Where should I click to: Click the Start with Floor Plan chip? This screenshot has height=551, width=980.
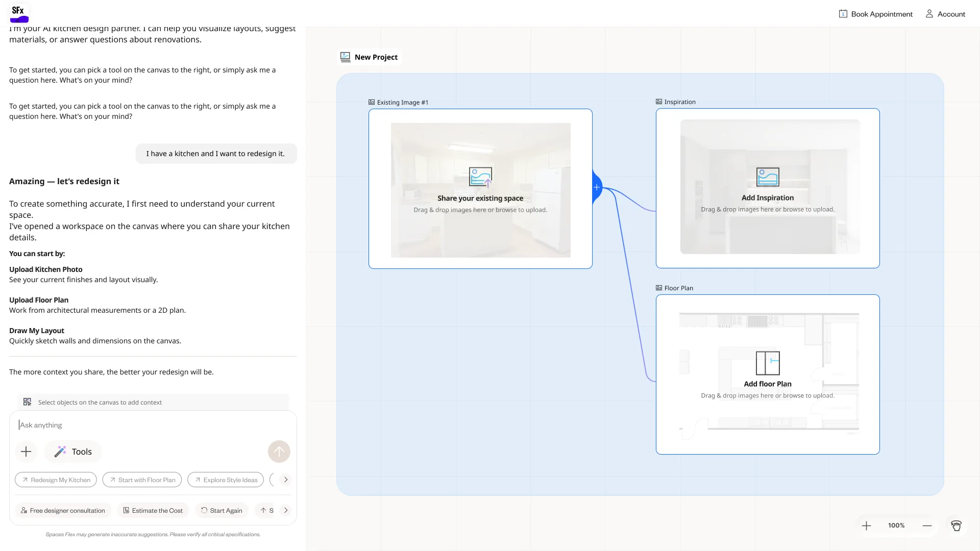[x=142, y=480]
